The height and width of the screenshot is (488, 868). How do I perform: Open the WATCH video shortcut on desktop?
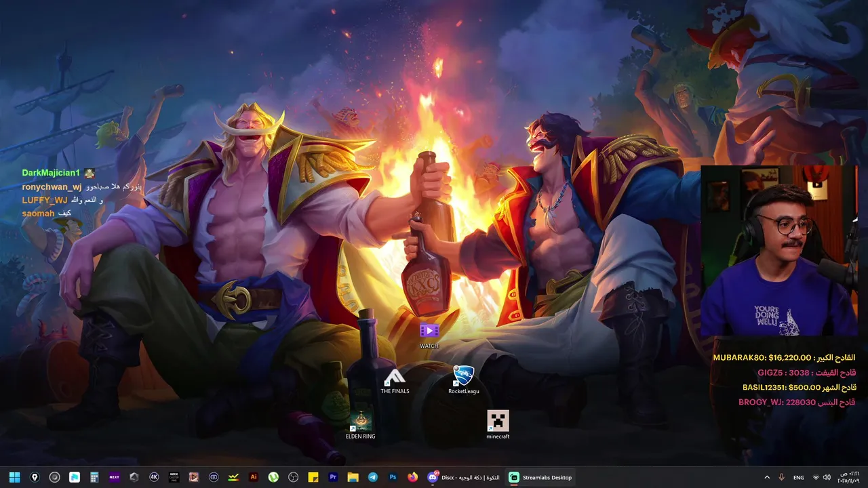click(x=429, y=335)
